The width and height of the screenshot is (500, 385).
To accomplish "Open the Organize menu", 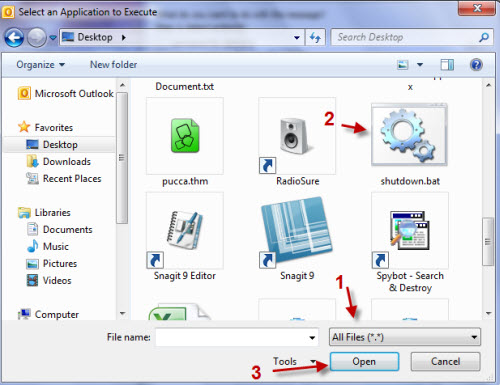I will (x=40, y=65).
